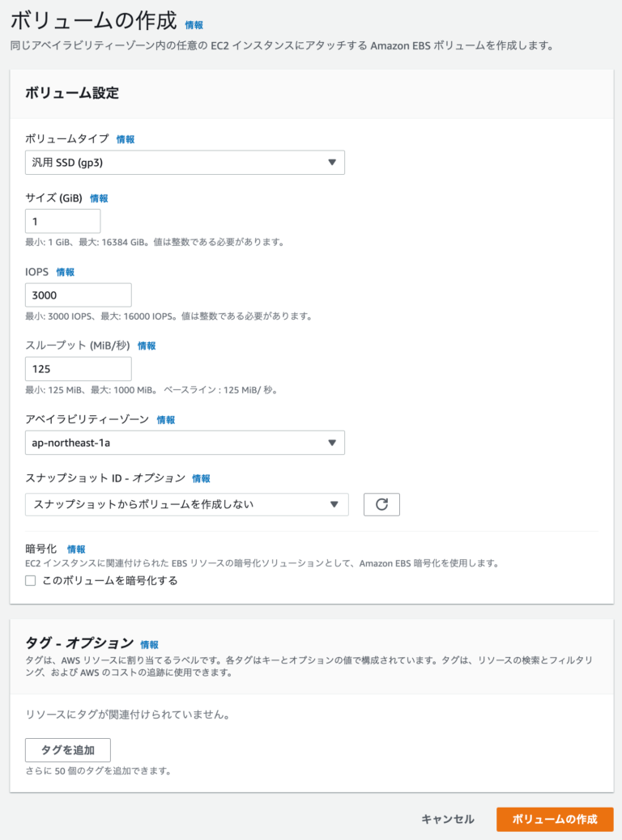
Task: Open the snapshot selection dropdown
Action: [185, 504]
